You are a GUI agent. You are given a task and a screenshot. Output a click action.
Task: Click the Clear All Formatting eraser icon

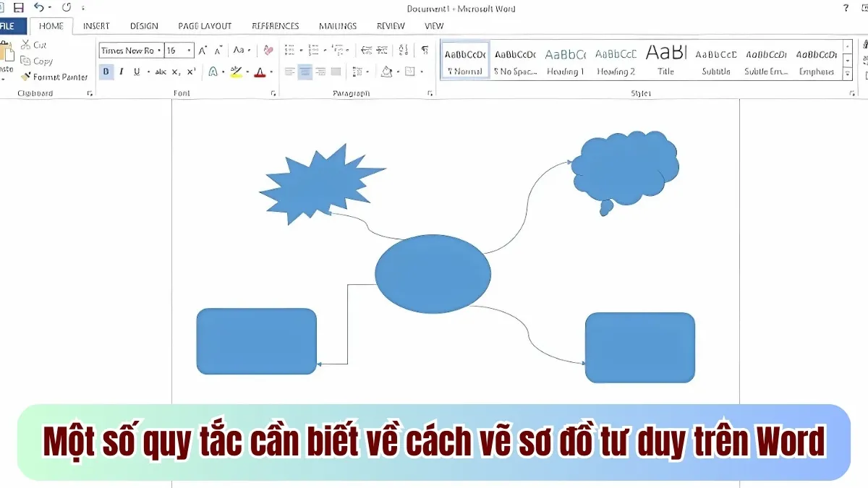click(268, 51)
